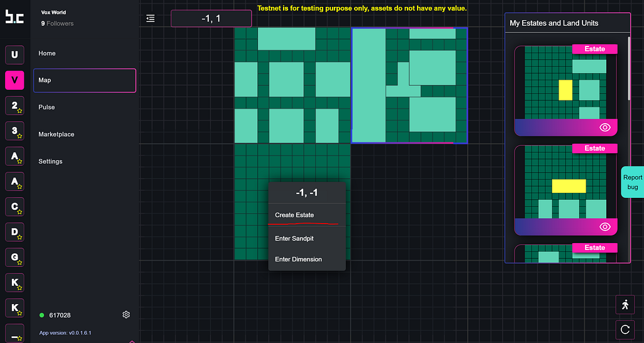Open the starred G world icon
Viewport: 644px width, 343px height.
coord(14,258)
